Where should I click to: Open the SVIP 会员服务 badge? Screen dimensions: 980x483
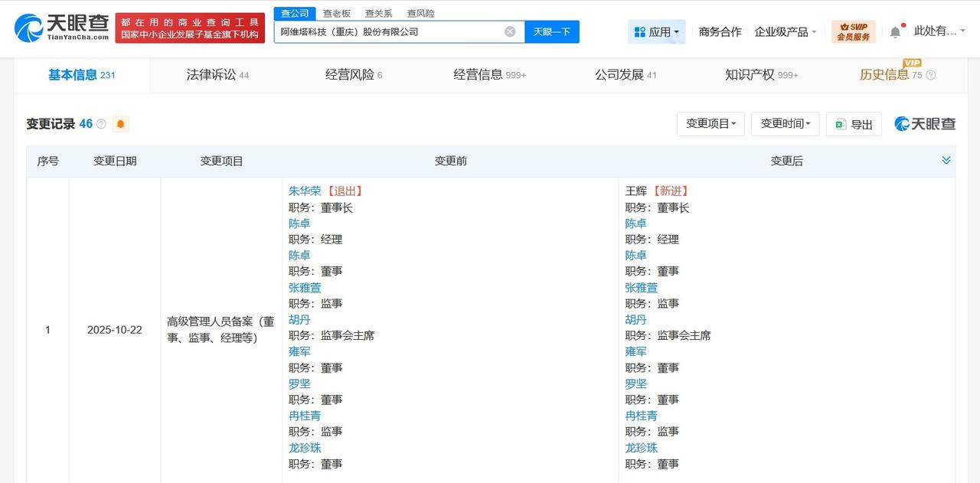click(x=854, y=31)
